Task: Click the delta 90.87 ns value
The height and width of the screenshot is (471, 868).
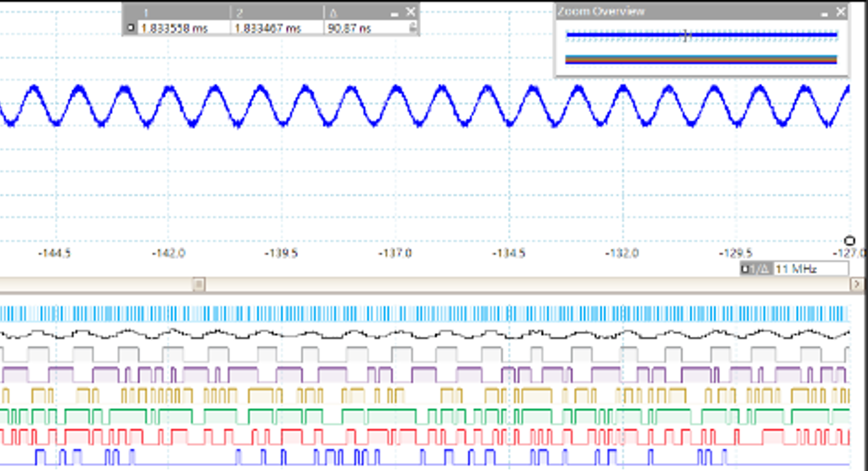Action: point(349,28)
